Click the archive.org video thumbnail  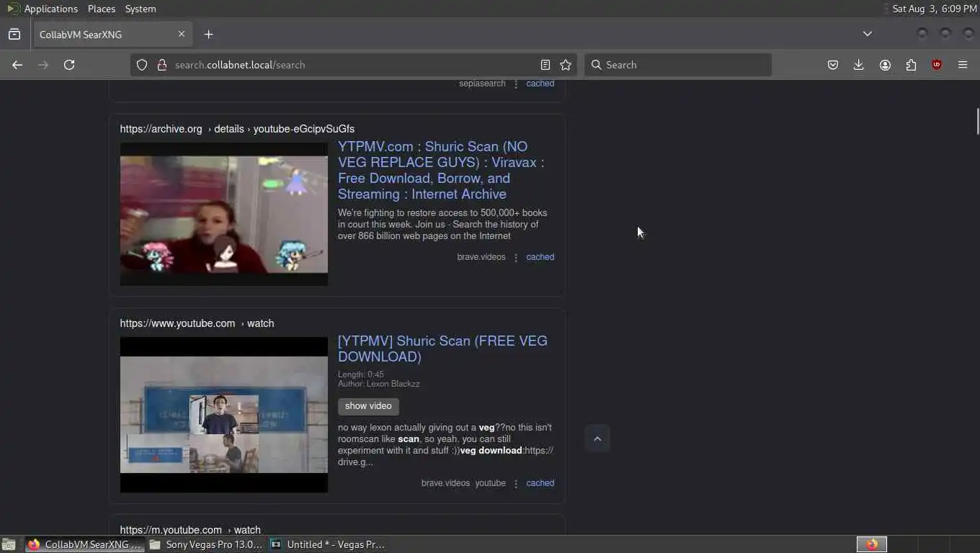(223, 214)
